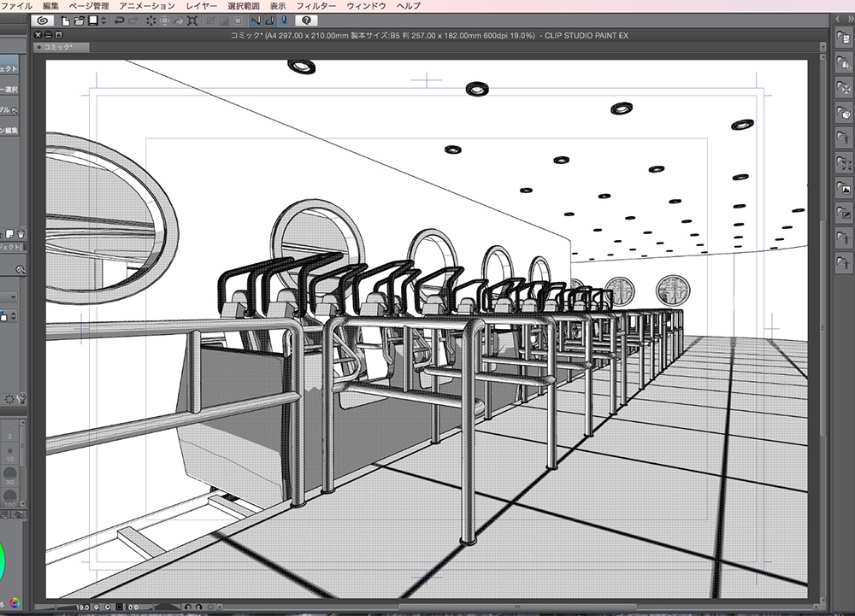Open the レイヤー menu
855x616 pixels.
point(201,6)
